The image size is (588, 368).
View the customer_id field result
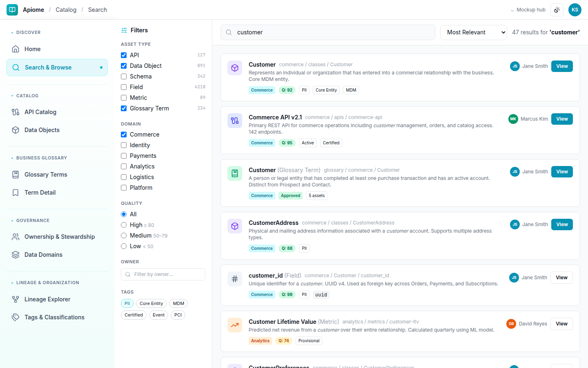pos(561,278)
